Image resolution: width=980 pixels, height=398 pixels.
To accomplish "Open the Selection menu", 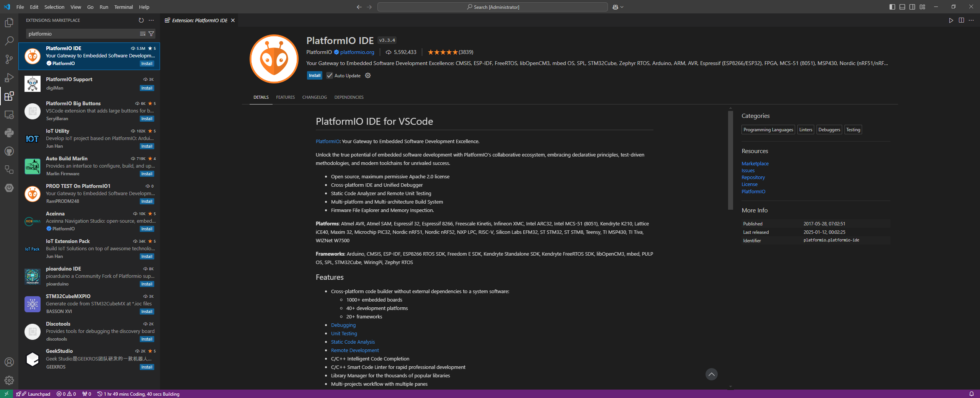I will 54,7.
